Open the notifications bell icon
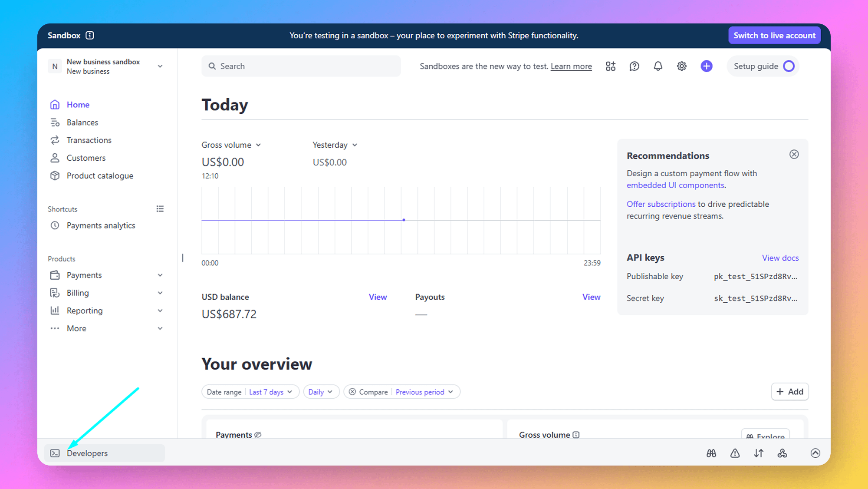This screenshot has height=489, width=868. [x=658, y=66]
